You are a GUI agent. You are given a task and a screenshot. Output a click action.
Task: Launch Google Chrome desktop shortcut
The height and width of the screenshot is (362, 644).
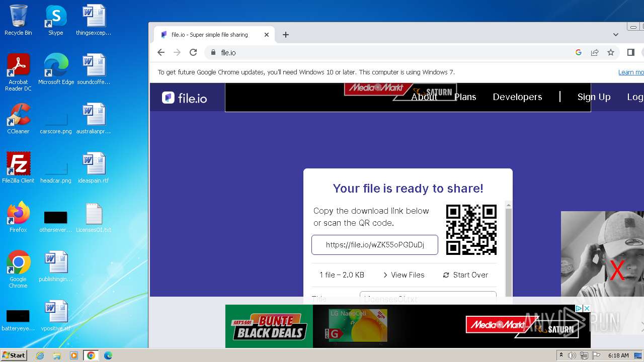[18, 269]
